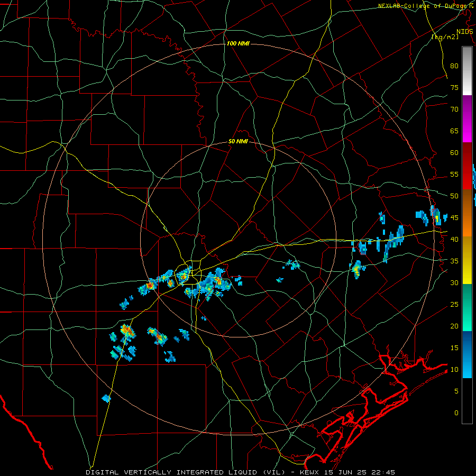This screenshot has height=476, width=476.
Task: Click the legend value 10
Action: coord(454,370)
